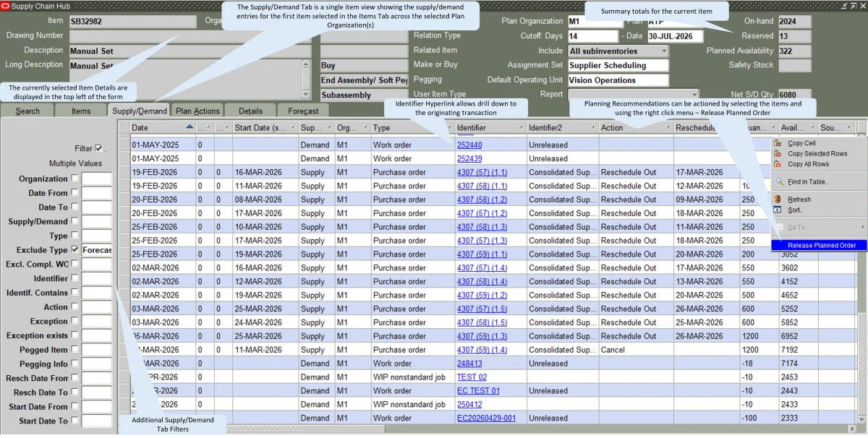Open work order link 252440
Image resolution: width=868 pixels, height=438 pixels.
click(469, 145)
